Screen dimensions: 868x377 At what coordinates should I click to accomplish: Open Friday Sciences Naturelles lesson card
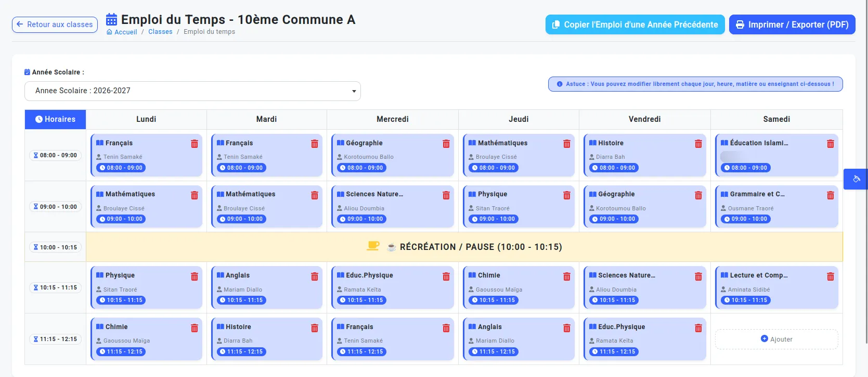point(645,288)
